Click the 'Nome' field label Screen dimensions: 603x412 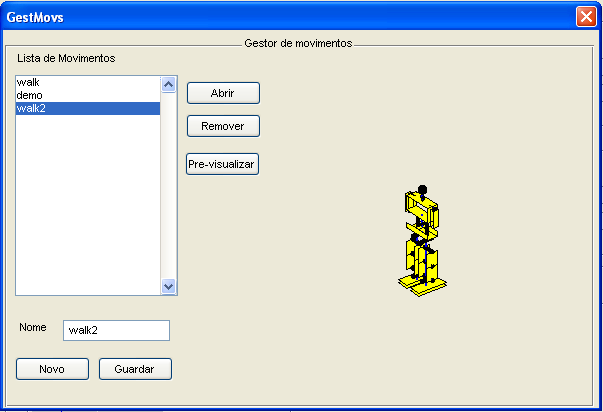33,327
